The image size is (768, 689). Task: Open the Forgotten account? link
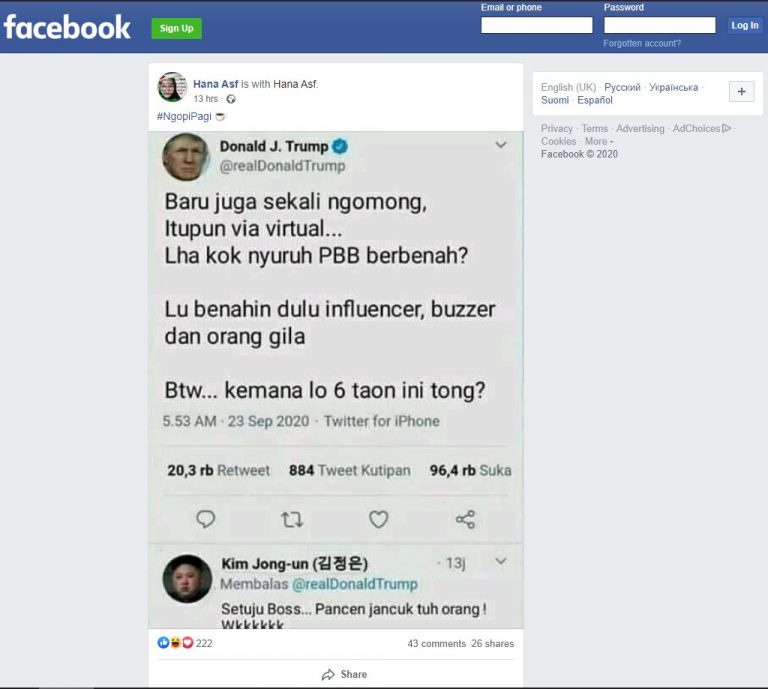(642, 43)
